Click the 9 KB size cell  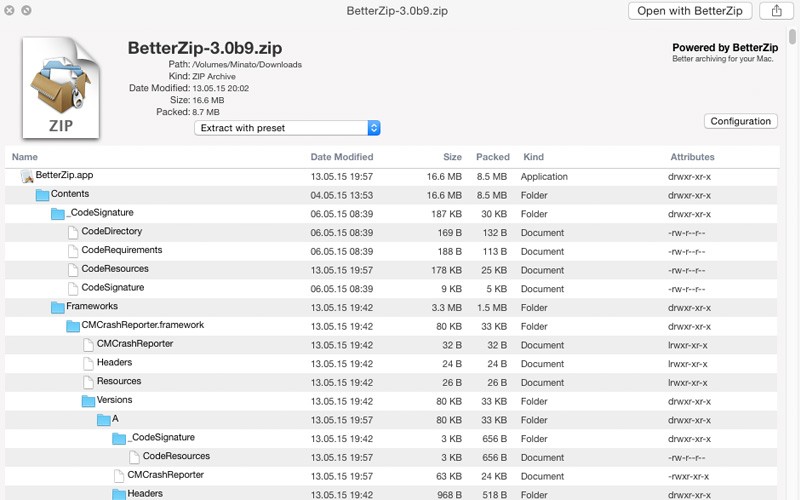[x=452, y=289]
